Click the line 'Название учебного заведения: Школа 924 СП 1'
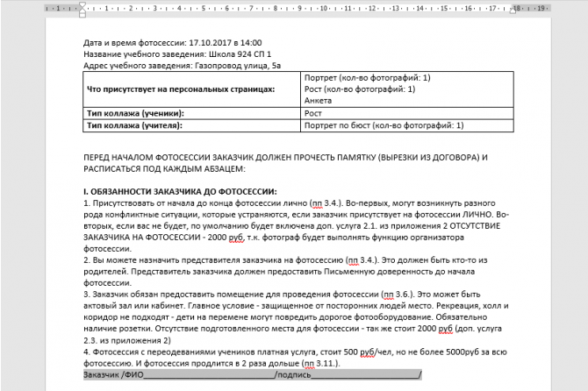This screenshot has height=391, width=588. tap(177, 54)
